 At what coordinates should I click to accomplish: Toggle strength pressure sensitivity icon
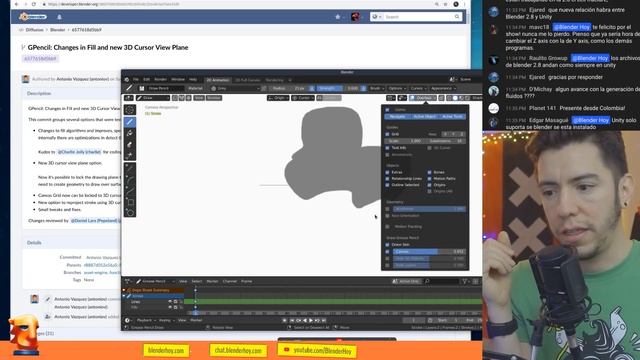click(x=363, y=88)
